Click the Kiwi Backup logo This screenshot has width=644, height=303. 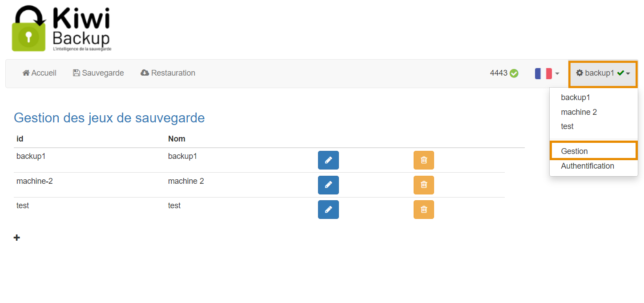[61, 29]
